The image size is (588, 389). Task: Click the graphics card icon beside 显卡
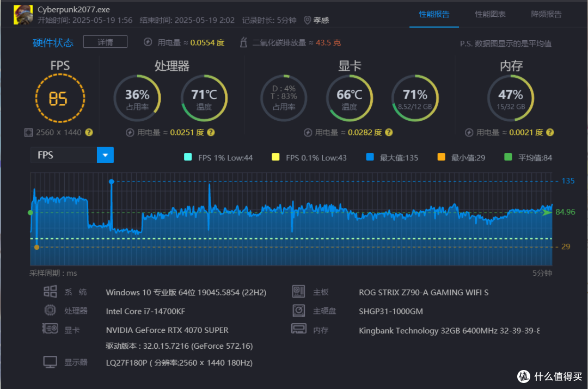pos(50,329)
